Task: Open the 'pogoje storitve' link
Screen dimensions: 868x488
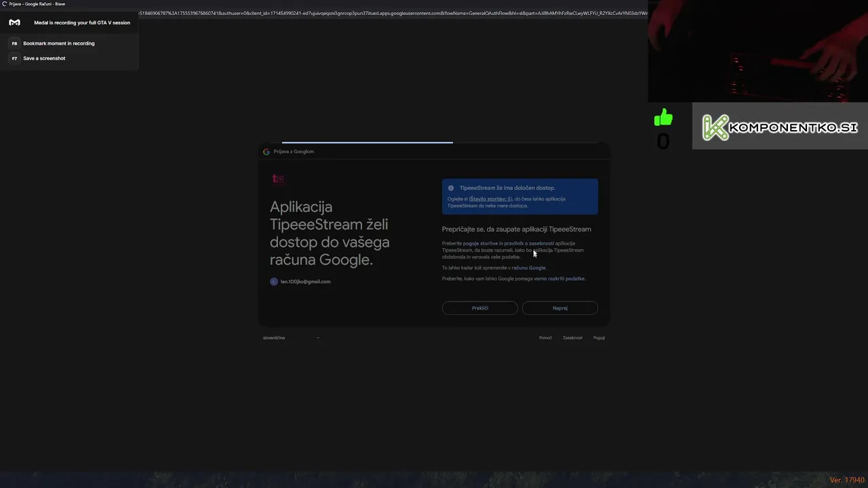Action: pyautogui.click(x=481, y=243)
